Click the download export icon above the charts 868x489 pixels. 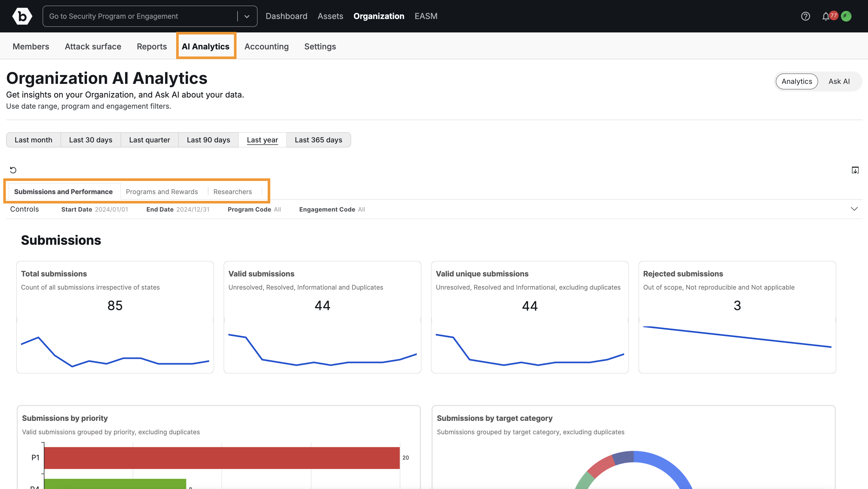pyautogui.click(x=855, y=170)
